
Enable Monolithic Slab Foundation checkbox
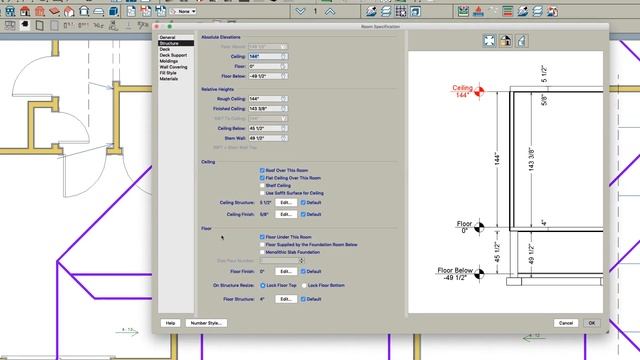coord(262,252)
